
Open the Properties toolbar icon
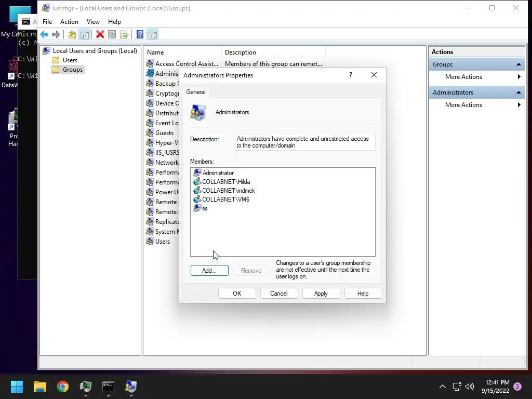point(112,34)
